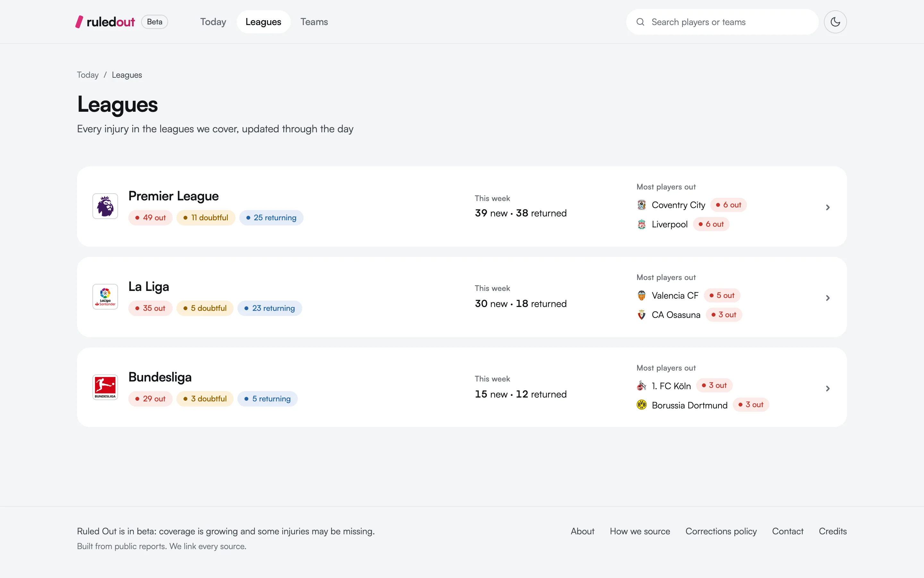924x578 pixels.
Task: Click the Bundesliga logo
Action: pyautogui.click(x=105, y=387)
